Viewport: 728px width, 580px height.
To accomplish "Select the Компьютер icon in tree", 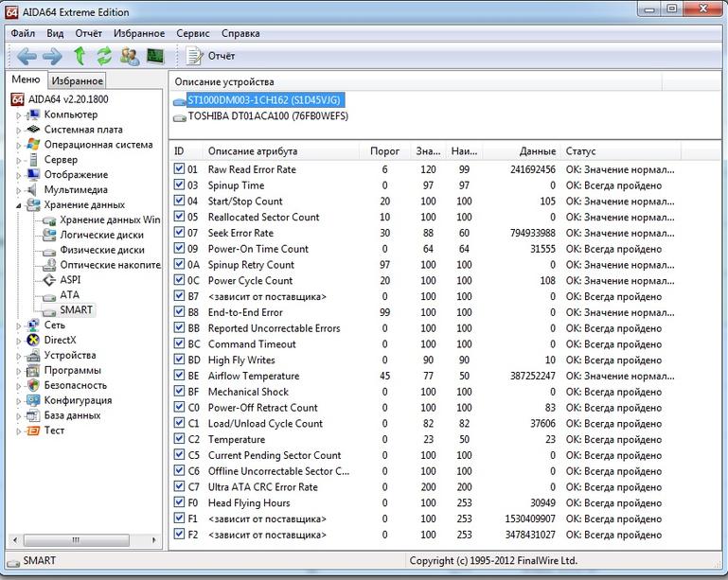I will (x=33, y=114).
